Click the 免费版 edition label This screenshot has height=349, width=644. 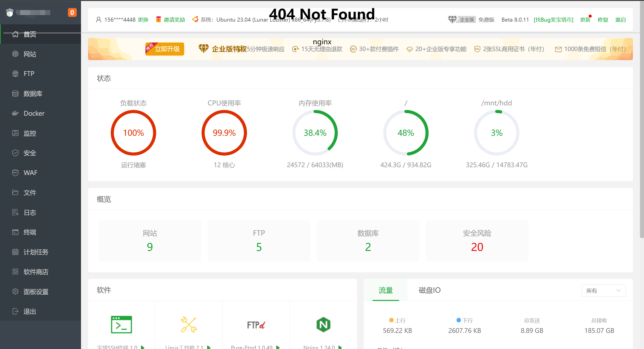pos(486,20)
